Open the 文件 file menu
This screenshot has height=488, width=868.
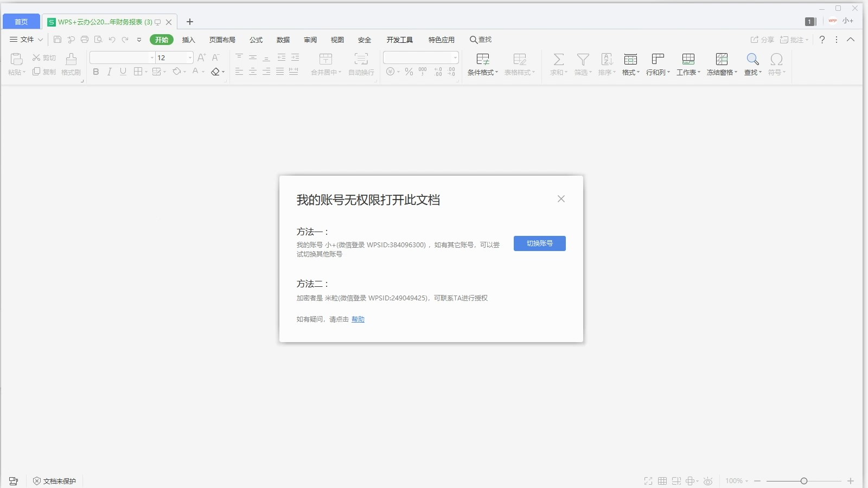coord(27,40)
